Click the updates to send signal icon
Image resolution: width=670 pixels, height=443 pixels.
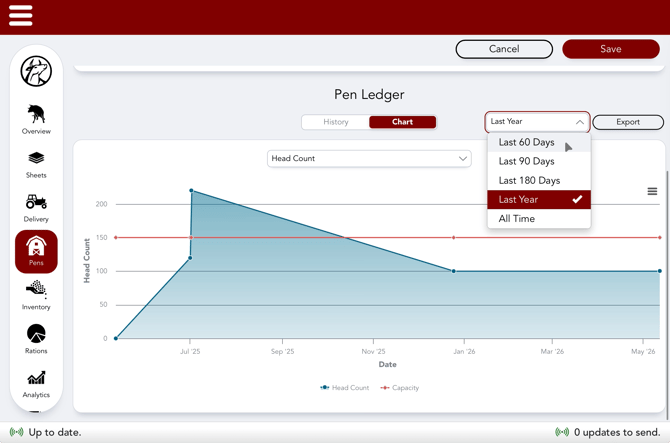(562, 432)
